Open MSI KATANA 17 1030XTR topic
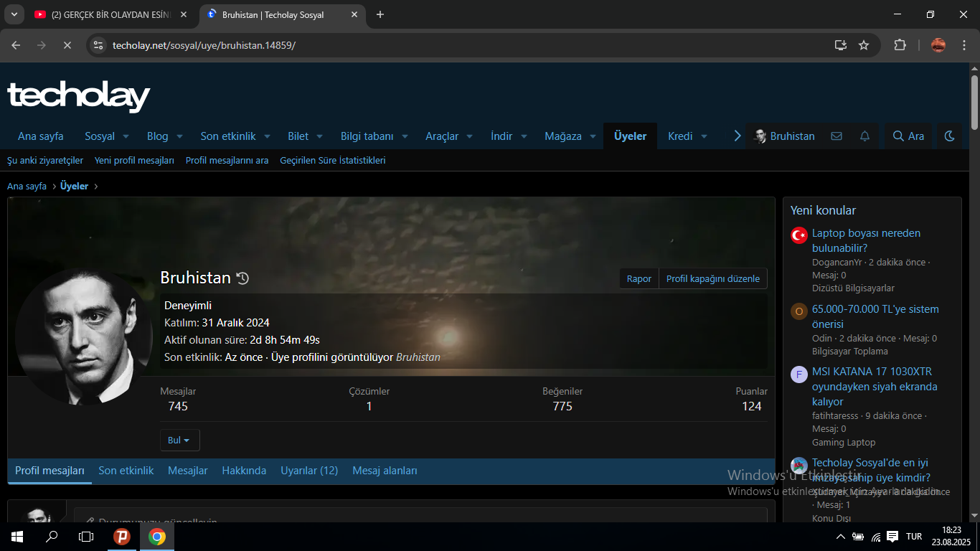The height and width of the screenshot is (551, 980). coord(875,386)
